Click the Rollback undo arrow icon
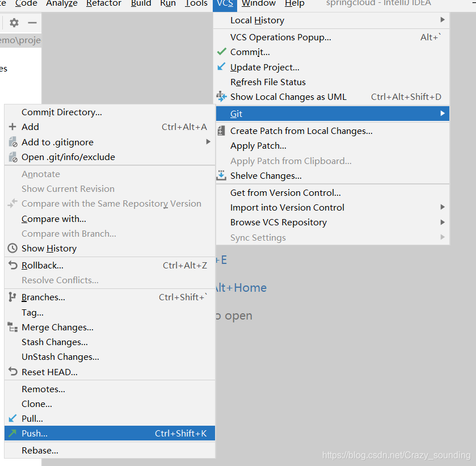Viewport: 476px width, 466px height. (x=12, y=265)
